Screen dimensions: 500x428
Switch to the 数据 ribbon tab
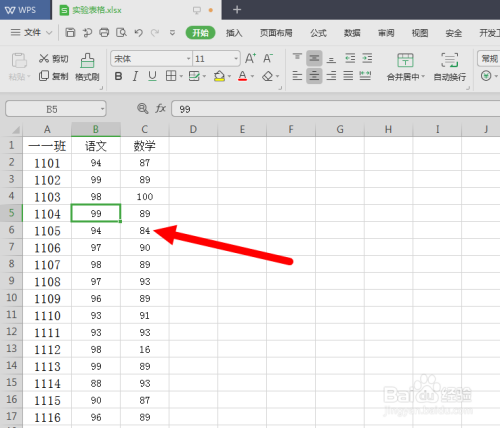(x=352, y=33)
